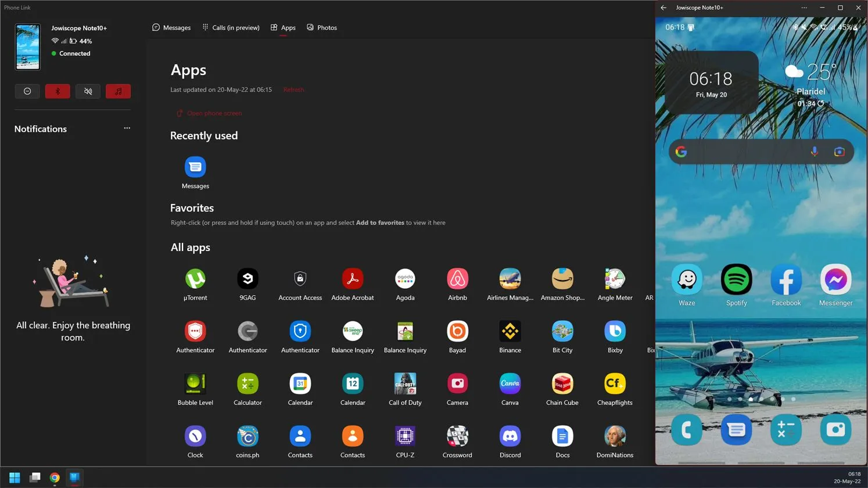The width and height of the screenshot is (868, 488).
Task: Toggle the phone's Bluetooth button
Action: 58,91
